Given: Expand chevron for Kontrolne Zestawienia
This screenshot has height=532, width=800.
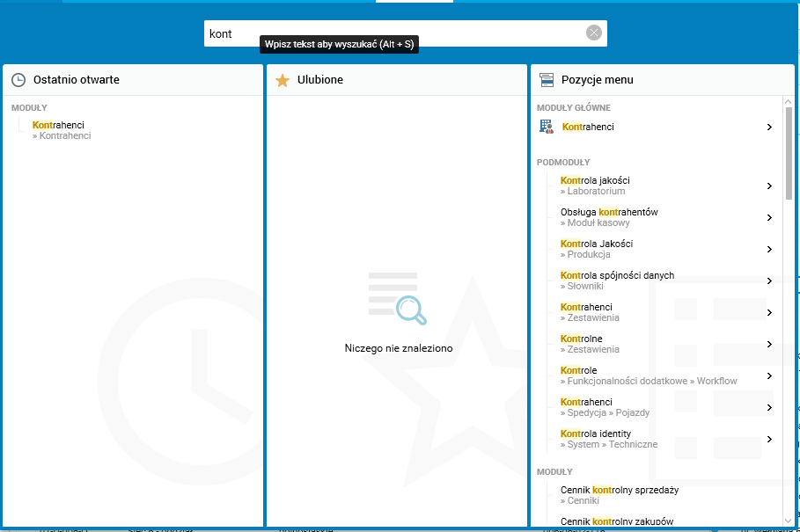Looking at the screenshot, I should 769,344.
